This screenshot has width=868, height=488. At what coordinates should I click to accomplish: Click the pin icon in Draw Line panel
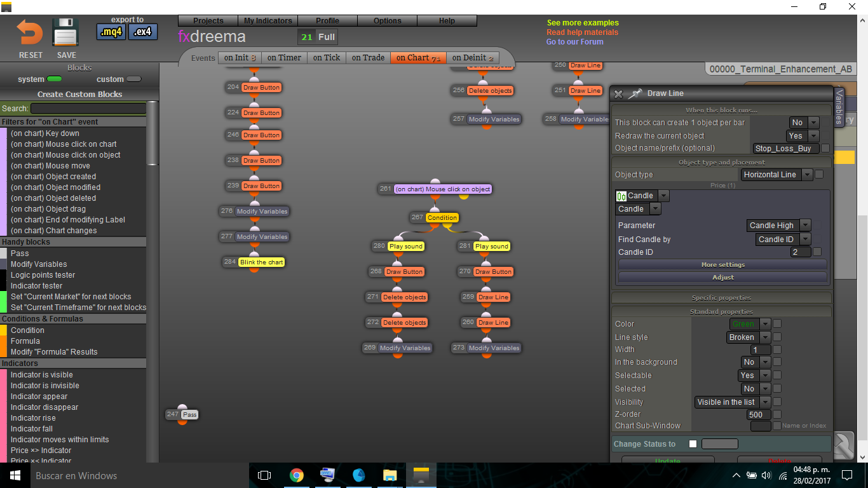[635, 93]
